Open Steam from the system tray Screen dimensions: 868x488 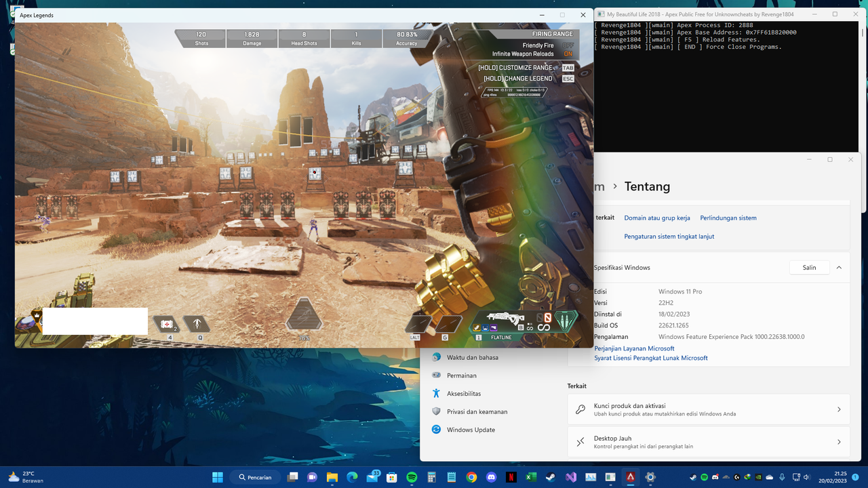coord(694,477)
